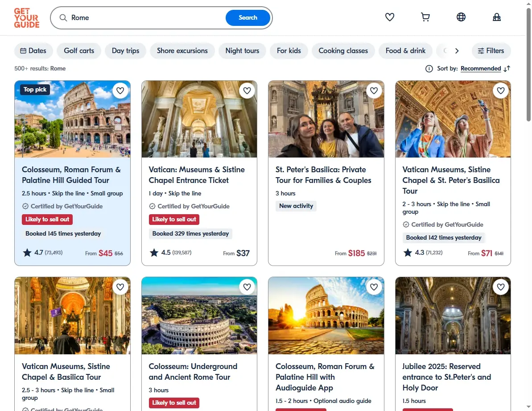Favorite Colosseum, Roman Forum Guided Tour
532x411 pixels.
click(x=120, y=91)
